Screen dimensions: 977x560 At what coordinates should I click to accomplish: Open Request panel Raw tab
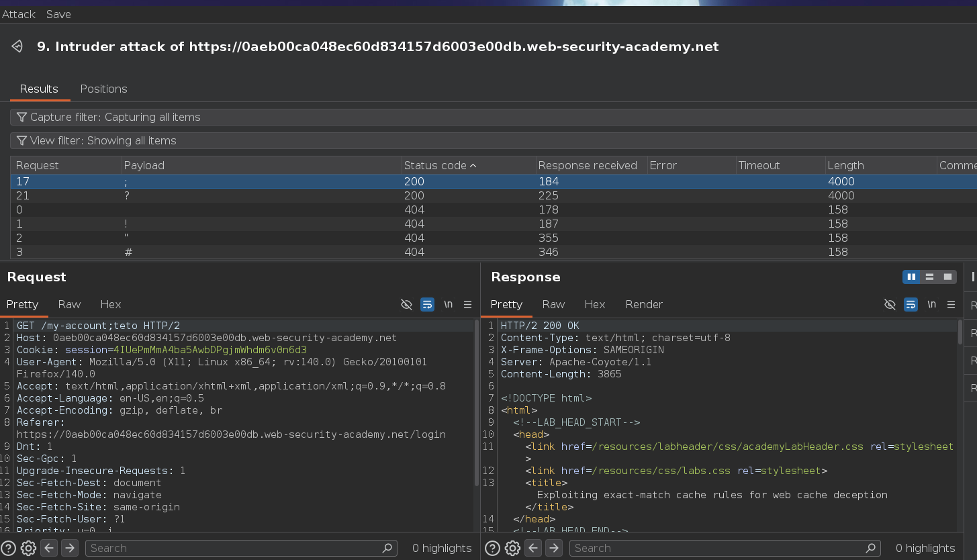click(69, 304)
